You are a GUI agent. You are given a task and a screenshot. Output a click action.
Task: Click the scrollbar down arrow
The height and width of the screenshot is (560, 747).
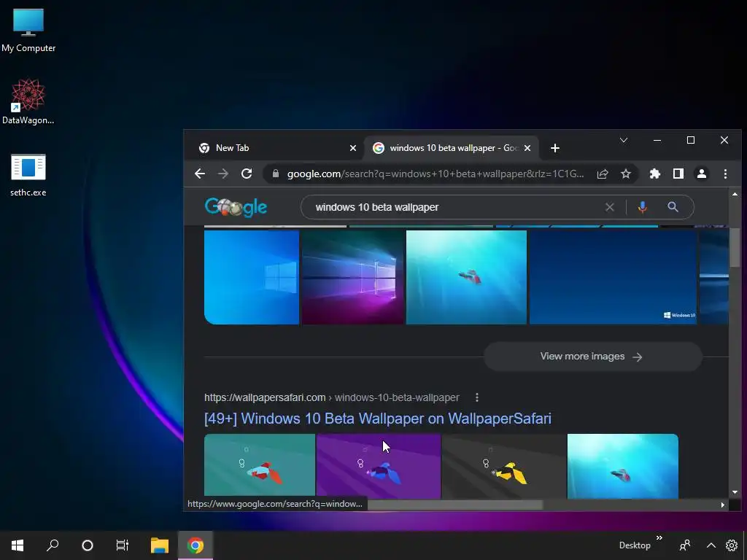[735, 492]
